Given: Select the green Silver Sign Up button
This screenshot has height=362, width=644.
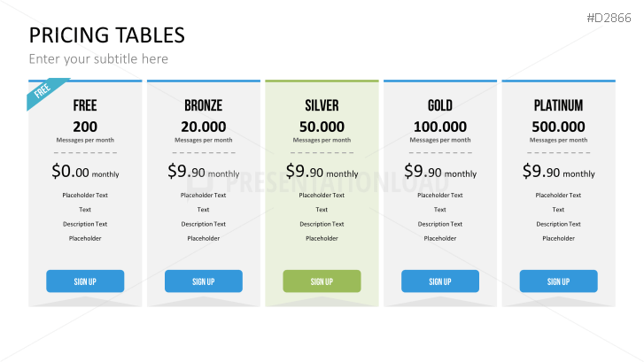Looking at the screenshot, I should (x=322, y=281).
